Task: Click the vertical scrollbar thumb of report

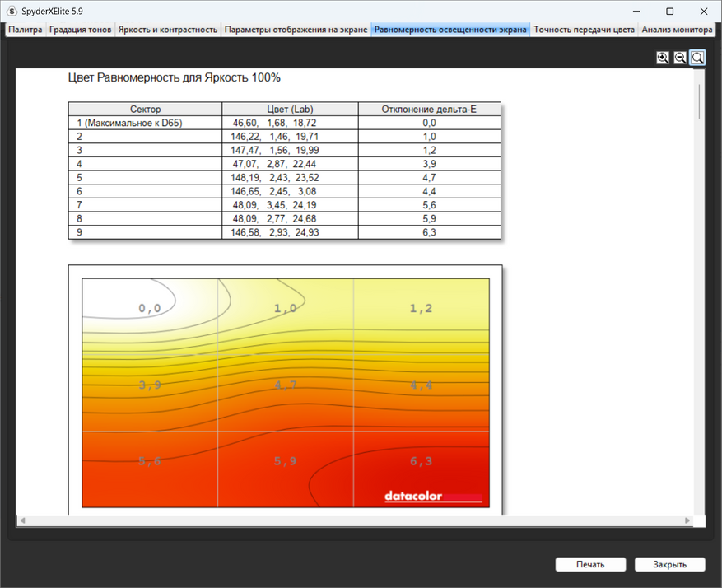Action: (x=700, y=101)
